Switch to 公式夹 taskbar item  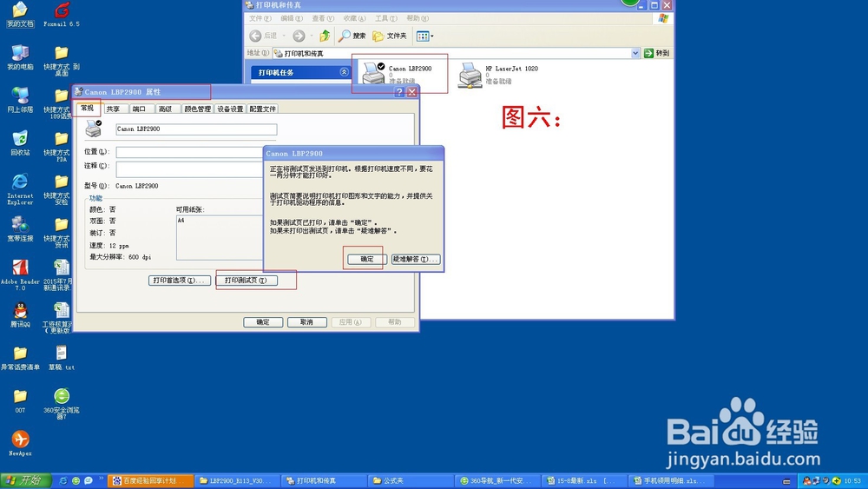411,480
